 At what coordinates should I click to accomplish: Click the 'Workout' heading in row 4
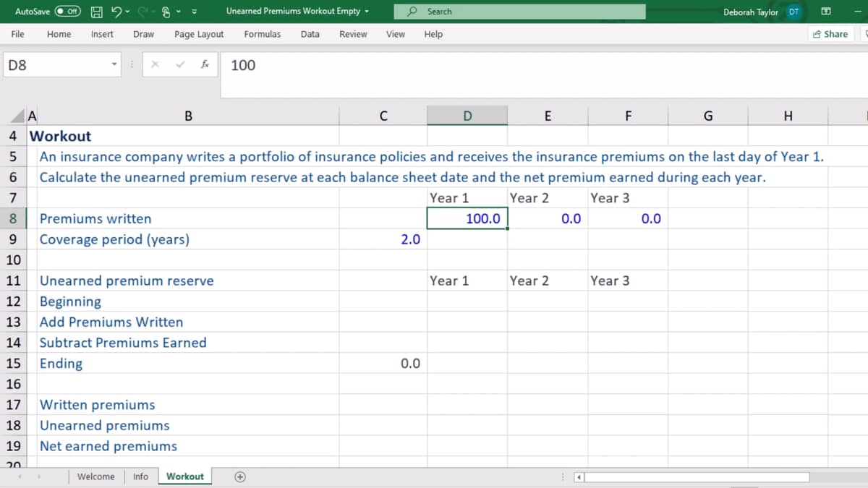(x=61, y=136)
